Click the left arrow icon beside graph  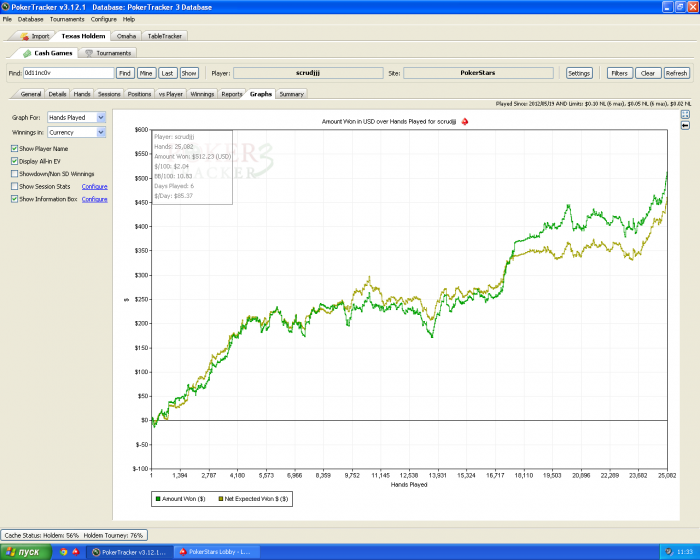686,126
